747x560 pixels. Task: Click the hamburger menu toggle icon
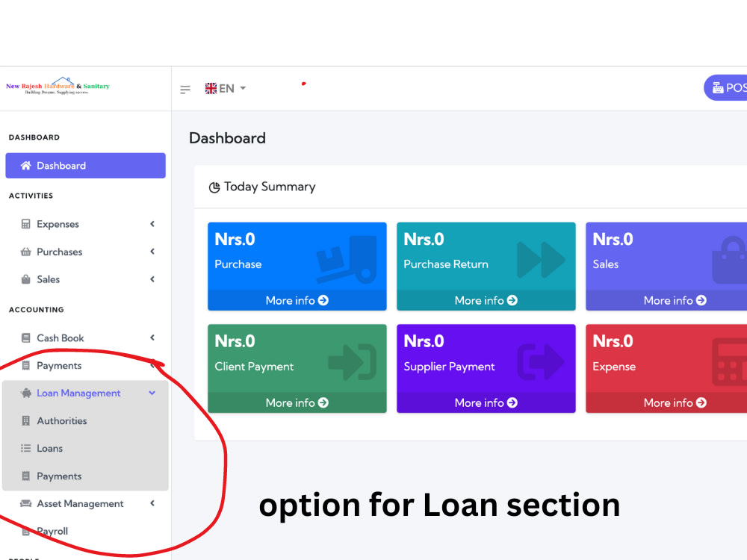coord(185,89)
